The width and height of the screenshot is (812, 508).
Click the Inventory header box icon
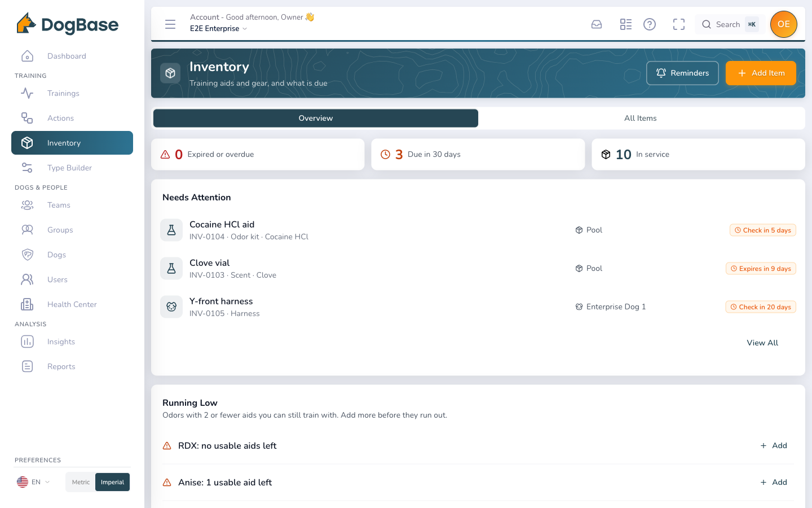170,73
